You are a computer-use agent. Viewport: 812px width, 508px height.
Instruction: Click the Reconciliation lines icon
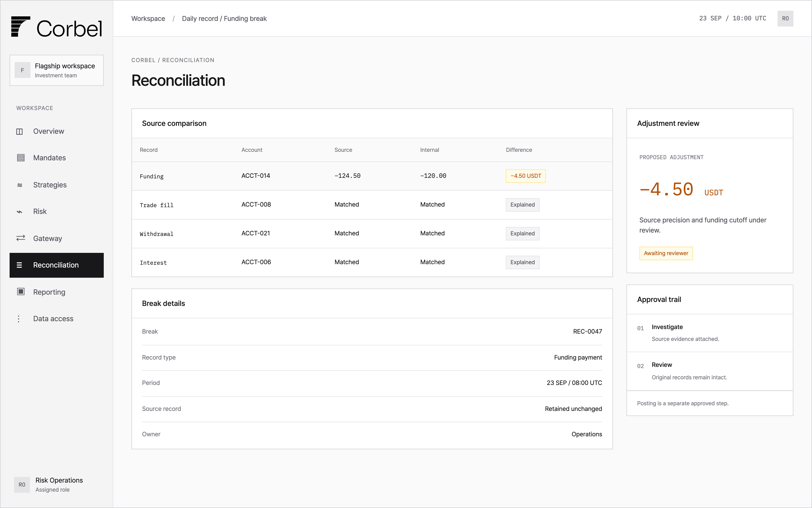(x=20, y=265)
